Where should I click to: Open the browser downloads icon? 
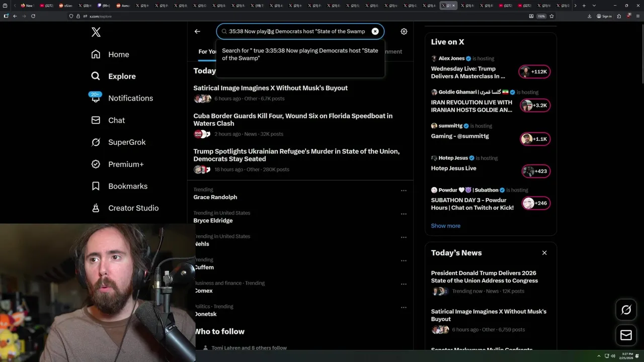590,16
